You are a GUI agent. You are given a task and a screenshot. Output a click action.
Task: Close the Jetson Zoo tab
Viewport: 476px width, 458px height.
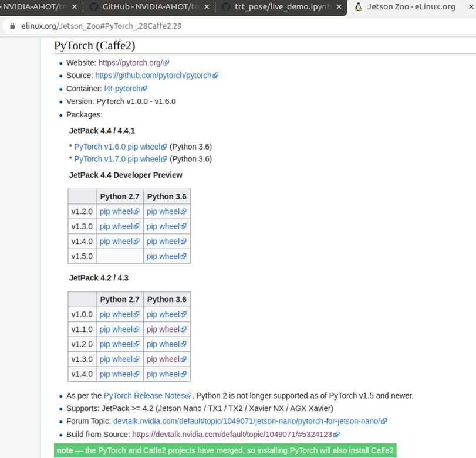(x=471, y=6)
